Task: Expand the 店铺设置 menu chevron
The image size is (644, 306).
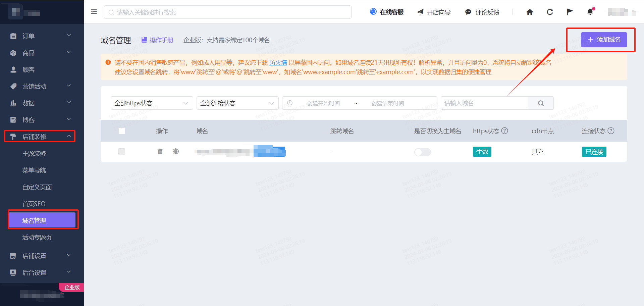Action: pyautogui.click(x=69, y=255)
